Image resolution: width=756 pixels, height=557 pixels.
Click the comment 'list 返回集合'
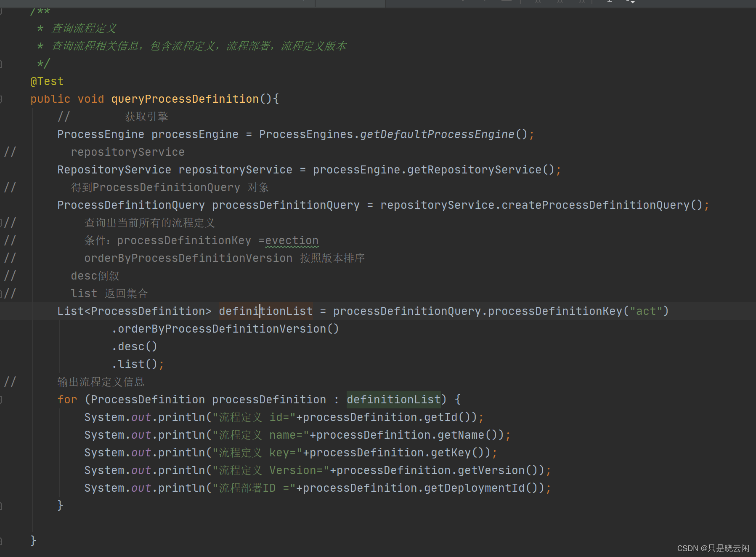pyautogui.click(x=109, y=293)
